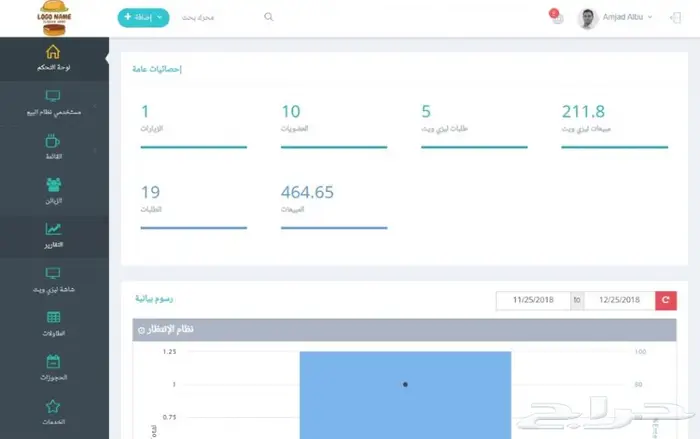Expand the green add button dropdown arrow

tap(160, 17)
